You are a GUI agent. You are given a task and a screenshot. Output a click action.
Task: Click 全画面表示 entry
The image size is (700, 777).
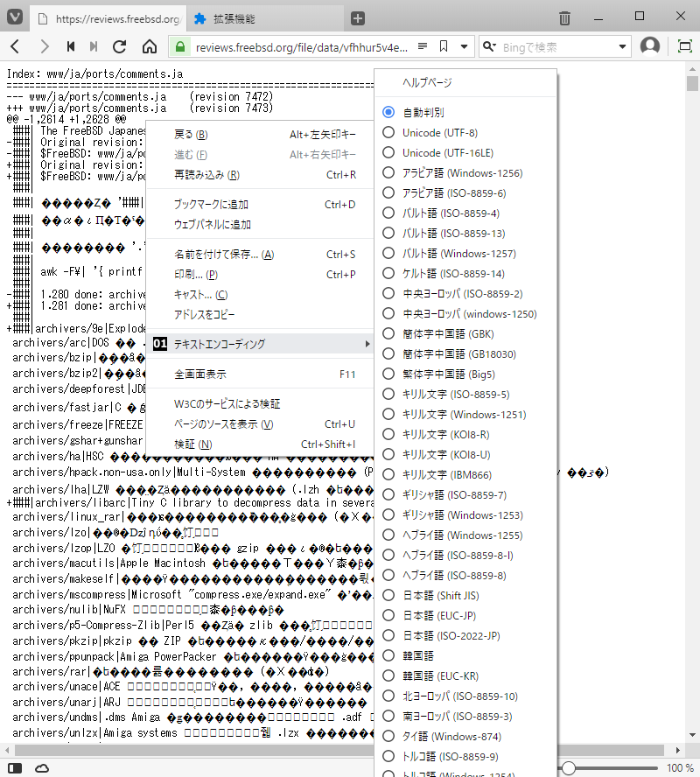[260, 374]
